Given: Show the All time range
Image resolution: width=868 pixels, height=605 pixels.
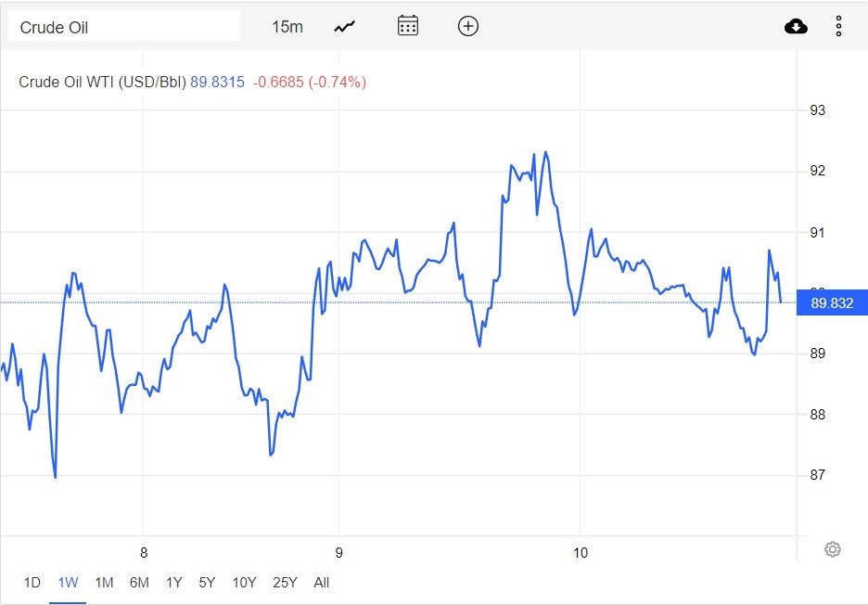Looking at the screenshot, I should (322, 583).
